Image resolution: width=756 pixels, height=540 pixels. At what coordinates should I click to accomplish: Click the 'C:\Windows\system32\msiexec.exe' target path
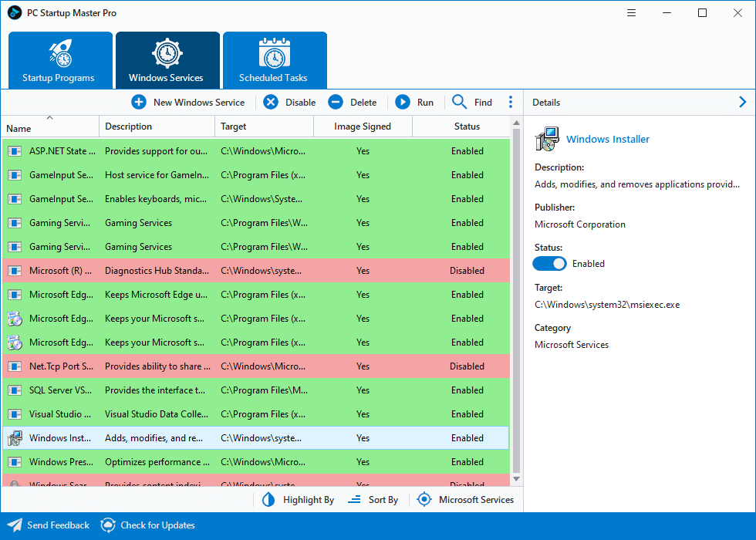(x=607, y=305)
